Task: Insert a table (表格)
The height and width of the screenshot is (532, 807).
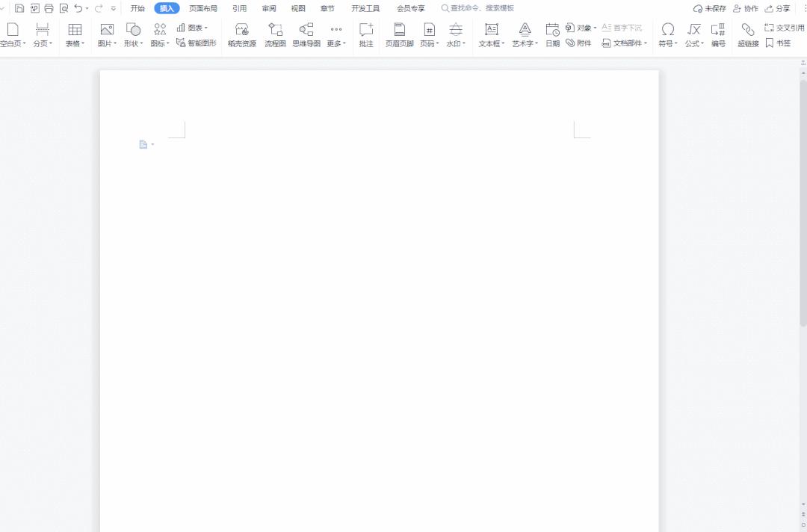Action: click(75, 35)
